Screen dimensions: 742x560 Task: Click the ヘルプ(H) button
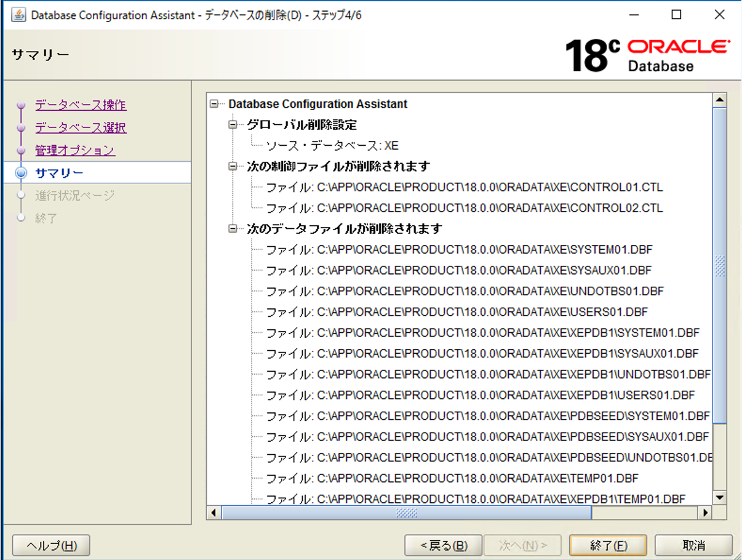click(x=51, y=545)
